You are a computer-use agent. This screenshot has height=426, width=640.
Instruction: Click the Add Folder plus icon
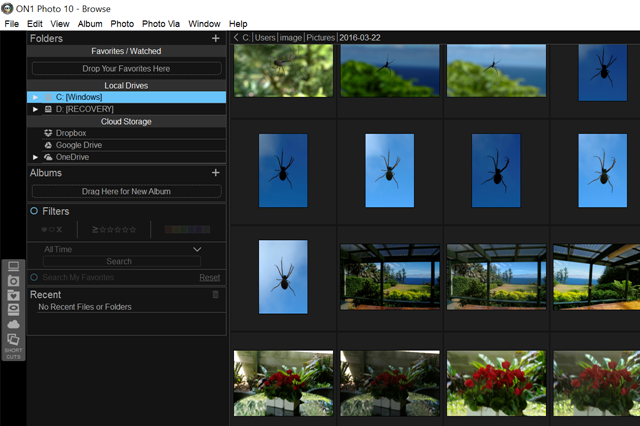216,39
